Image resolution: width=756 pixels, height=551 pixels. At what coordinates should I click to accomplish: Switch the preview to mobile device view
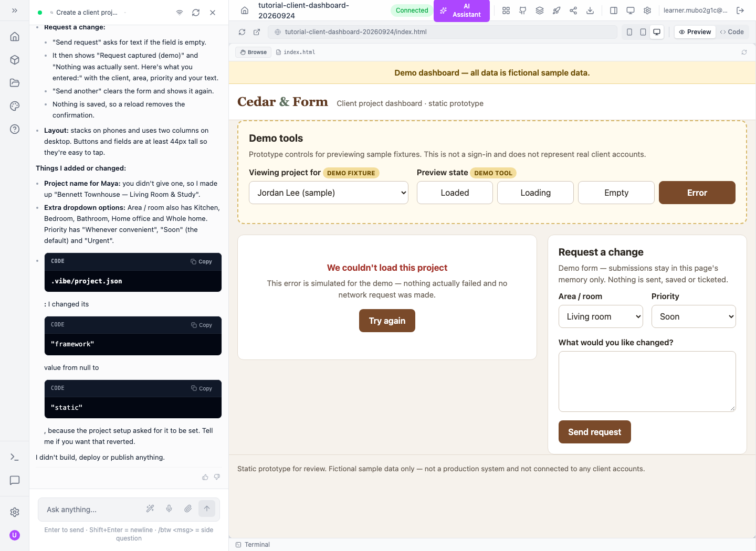pyautogui.click(x=629, y=32)
